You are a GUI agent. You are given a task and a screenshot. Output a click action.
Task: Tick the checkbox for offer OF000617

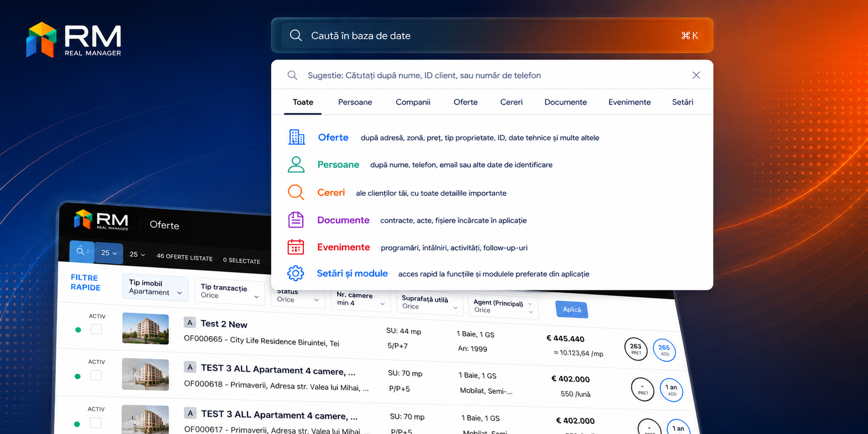tap(95, 422)
